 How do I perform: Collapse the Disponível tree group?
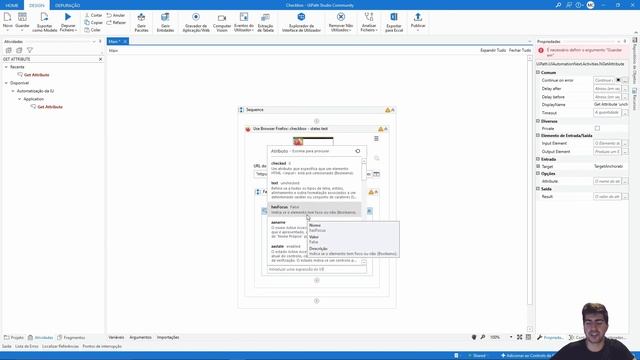(6, 83)
